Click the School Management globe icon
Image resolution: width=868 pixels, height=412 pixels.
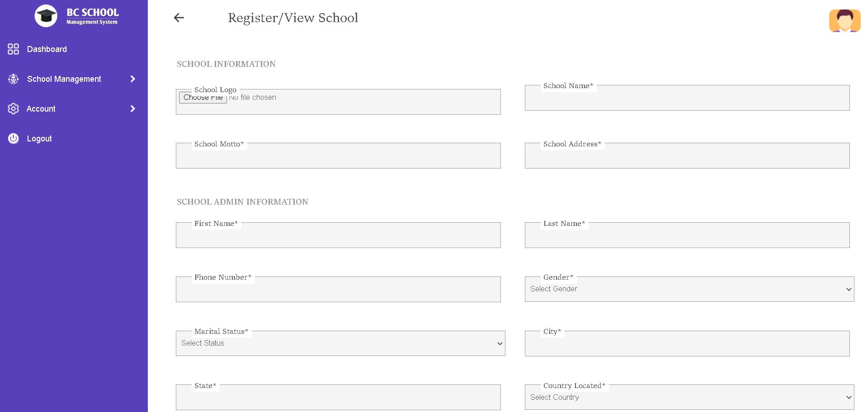tap(13, 79)
